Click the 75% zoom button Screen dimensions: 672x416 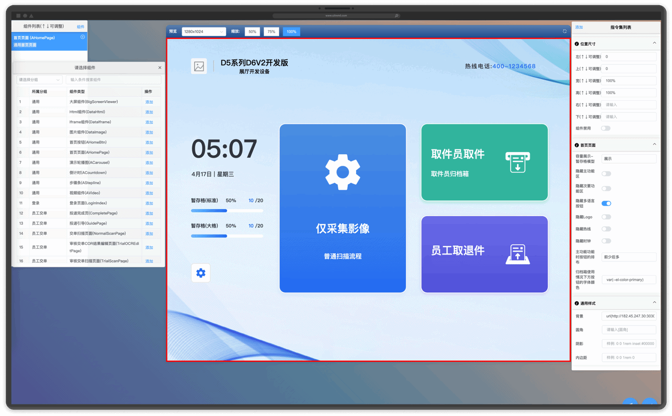tap(271, 32)
